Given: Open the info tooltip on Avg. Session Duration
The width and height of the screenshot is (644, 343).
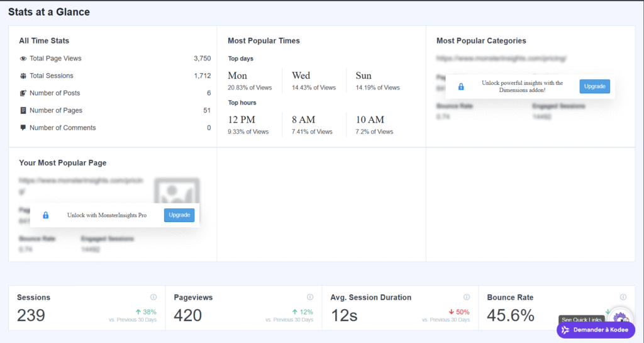Looking at the screenshot, I should [467, 297].
